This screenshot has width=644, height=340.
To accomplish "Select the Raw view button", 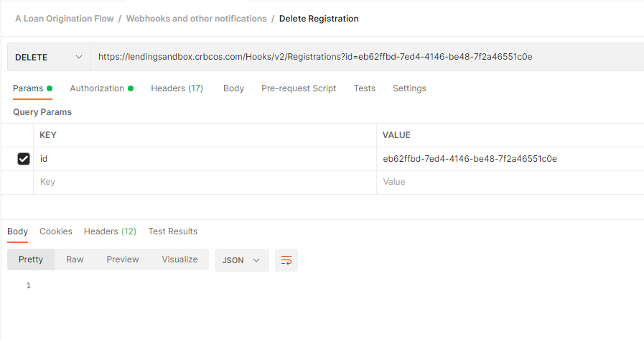I will click(x=75, y=259).
